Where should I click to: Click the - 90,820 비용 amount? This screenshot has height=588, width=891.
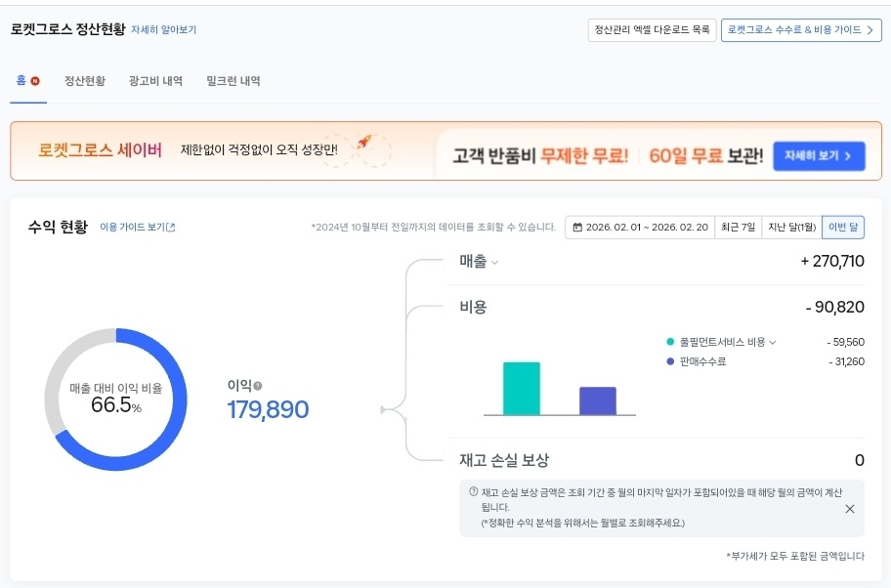pyautogui.click(x=834, y=308)
